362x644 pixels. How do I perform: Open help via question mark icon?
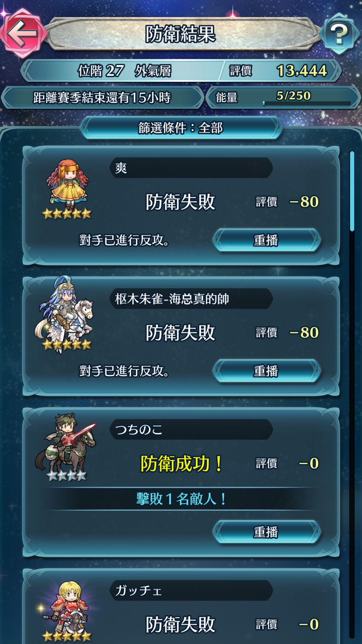(338, 34)
